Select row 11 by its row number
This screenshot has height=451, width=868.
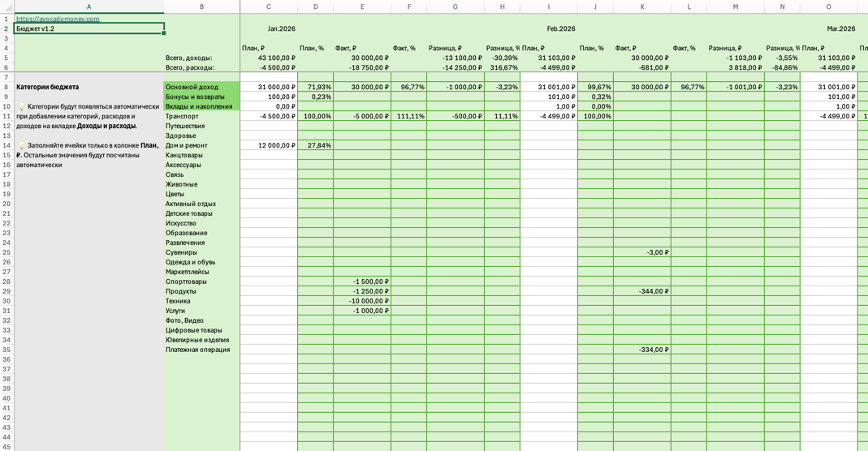6,116
